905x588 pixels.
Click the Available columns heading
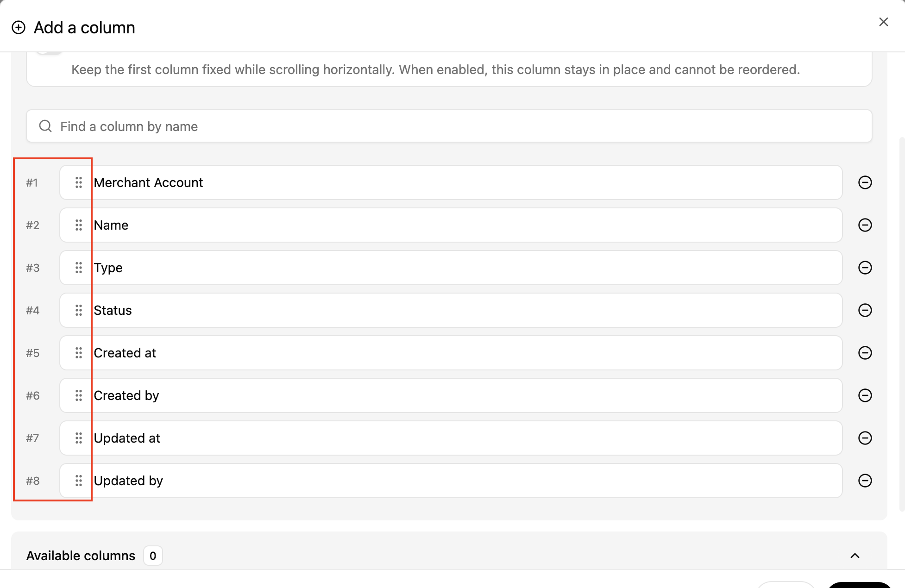[x=81, y=556]
